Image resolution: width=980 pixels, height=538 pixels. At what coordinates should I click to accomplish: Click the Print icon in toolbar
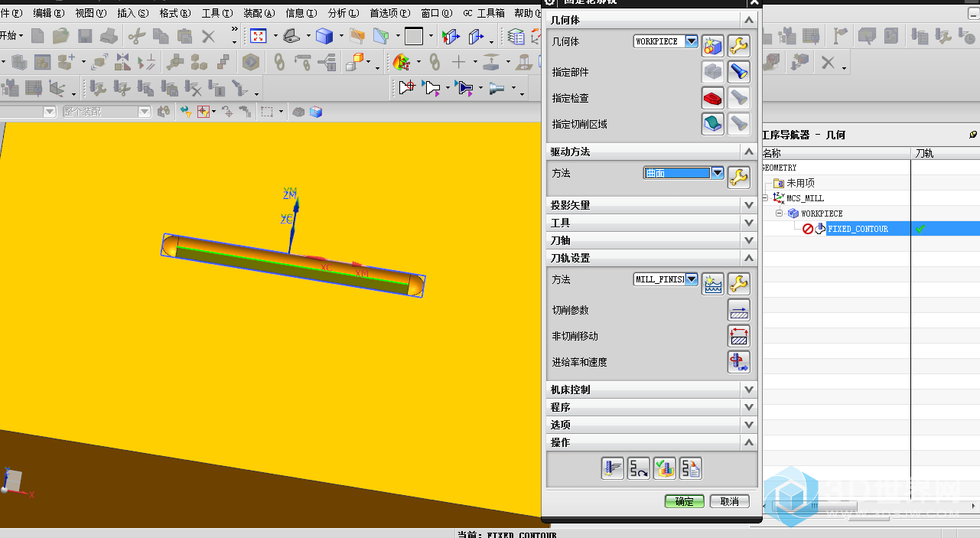(x=109, y=36)
